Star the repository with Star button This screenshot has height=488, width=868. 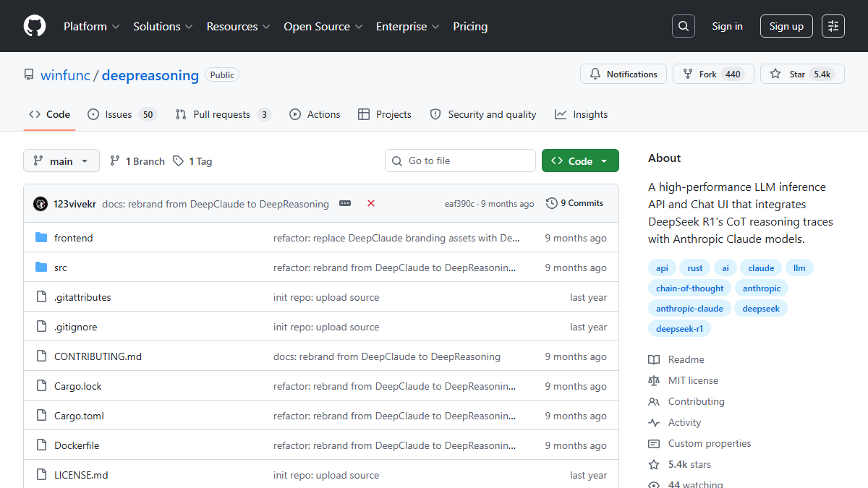click(x=802, y=74)
